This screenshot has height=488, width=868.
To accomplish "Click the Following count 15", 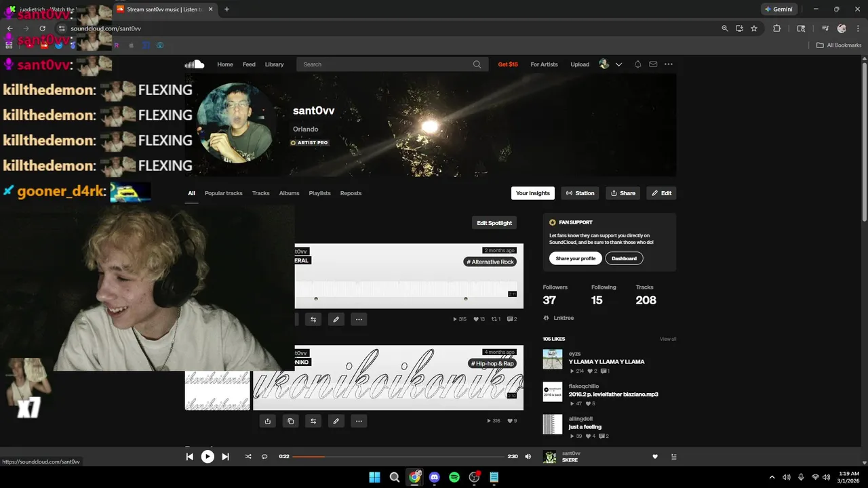I will pos(597,300).
